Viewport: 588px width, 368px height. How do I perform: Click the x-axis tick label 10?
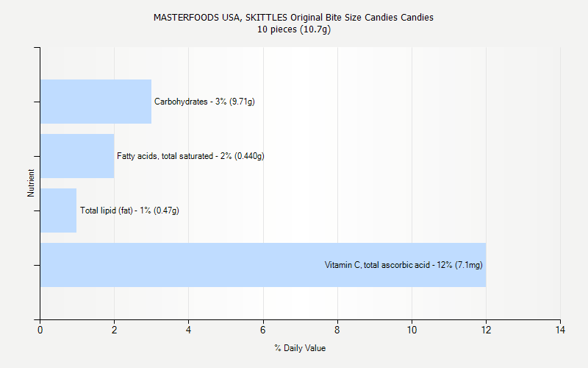(x=412, y=330)
